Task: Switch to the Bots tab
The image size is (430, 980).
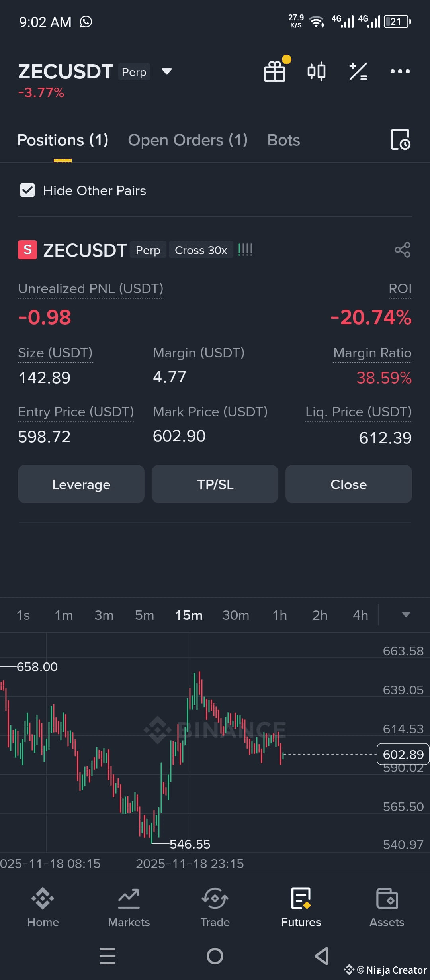Action: [x=283, y=140]
